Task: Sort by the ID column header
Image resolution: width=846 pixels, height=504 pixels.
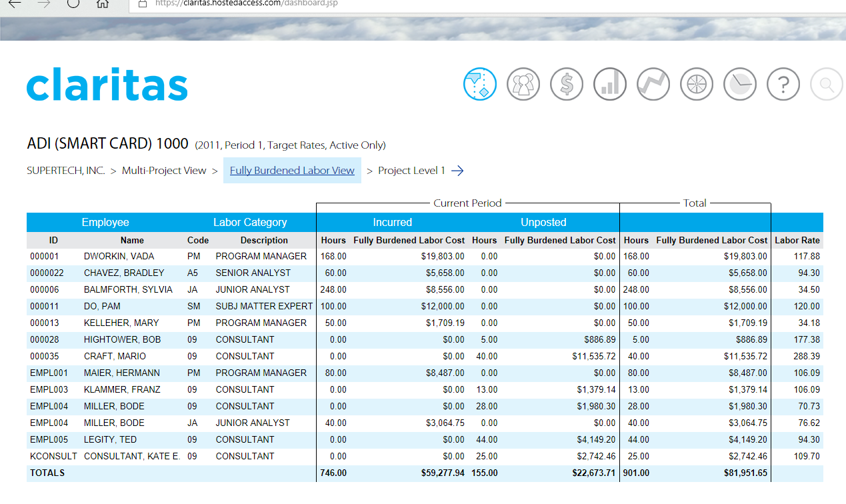Action: (x=53, y=241)
